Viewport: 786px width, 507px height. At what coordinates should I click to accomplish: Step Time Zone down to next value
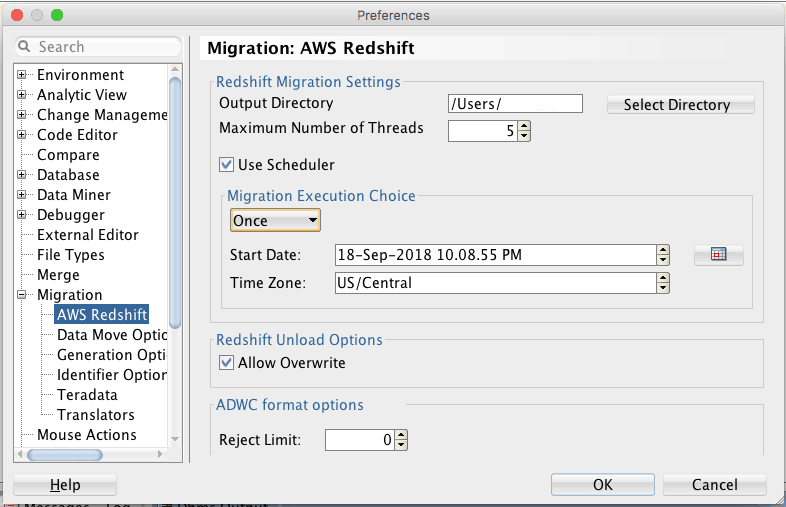tap(663, 288)
